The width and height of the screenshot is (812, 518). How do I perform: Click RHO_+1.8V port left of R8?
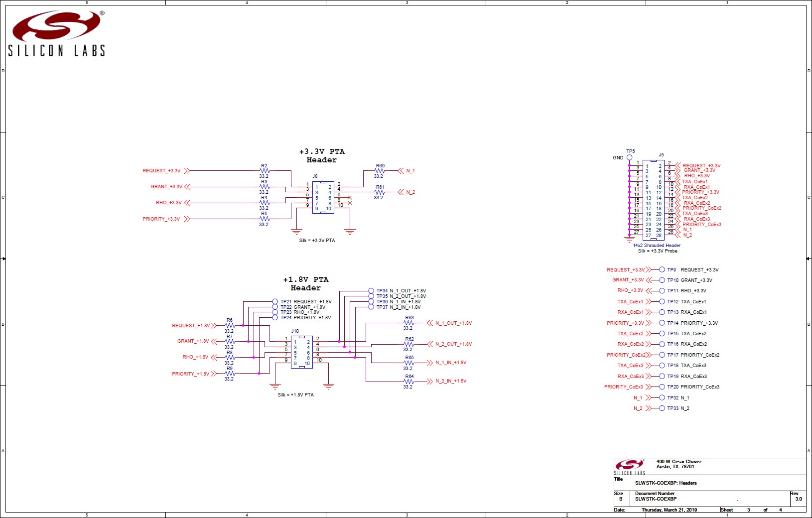pos(199,358)
